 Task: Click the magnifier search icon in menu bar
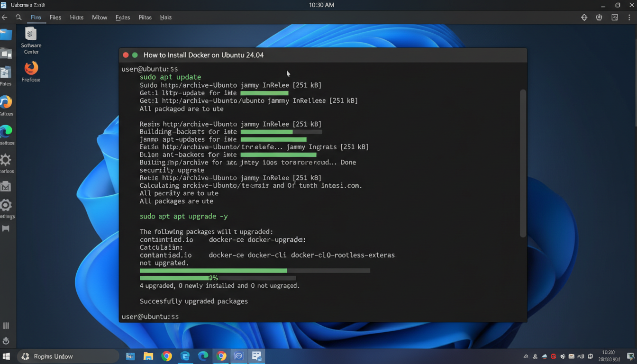[18, 17]
